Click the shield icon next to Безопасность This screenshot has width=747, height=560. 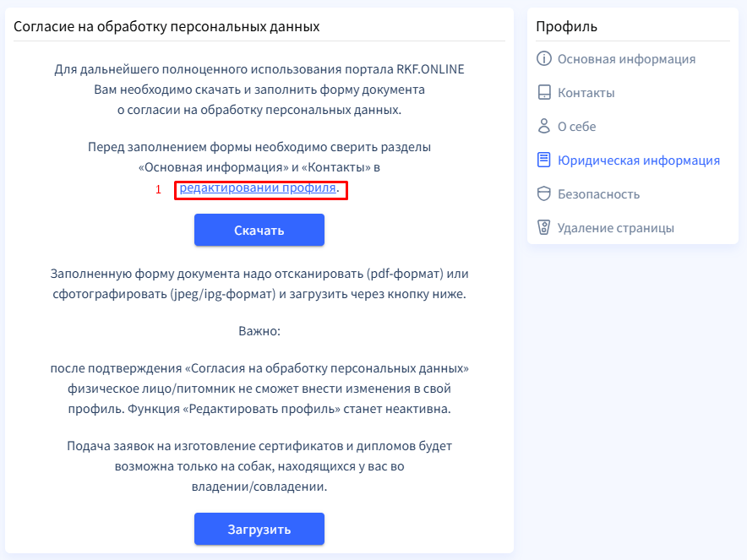pos(544,194)
